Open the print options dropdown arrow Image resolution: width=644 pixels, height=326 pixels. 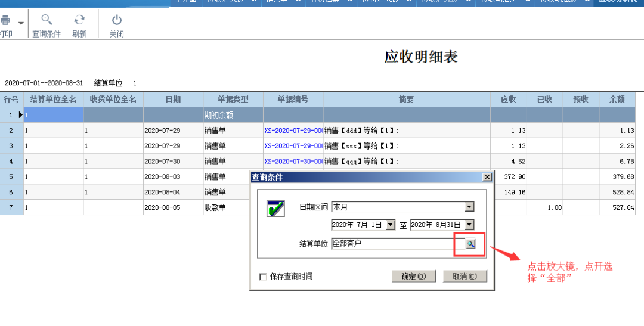point(21,23)
